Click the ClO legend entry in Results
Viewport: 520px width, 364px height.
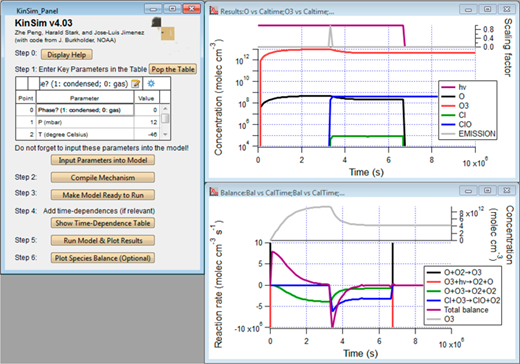pyautogui.click(x=457, y=124)
